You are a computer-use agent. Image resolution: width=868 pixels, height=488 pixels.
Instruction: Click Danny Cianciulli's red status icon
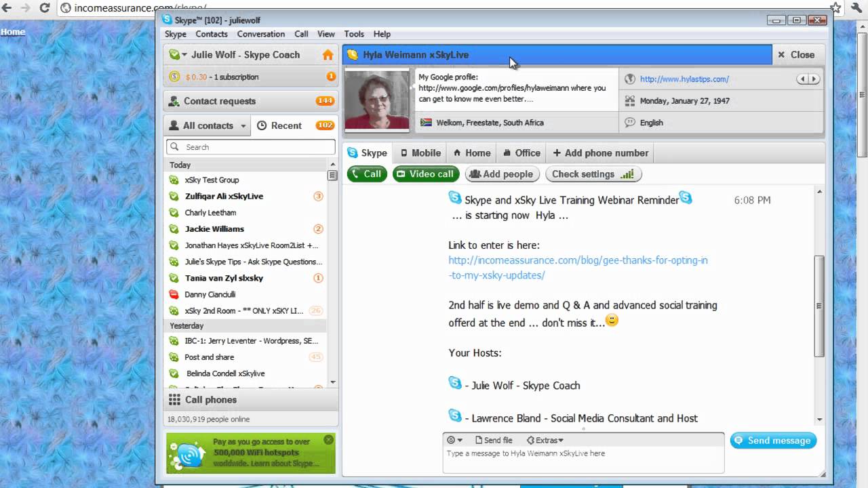click(x=174, y=294)
